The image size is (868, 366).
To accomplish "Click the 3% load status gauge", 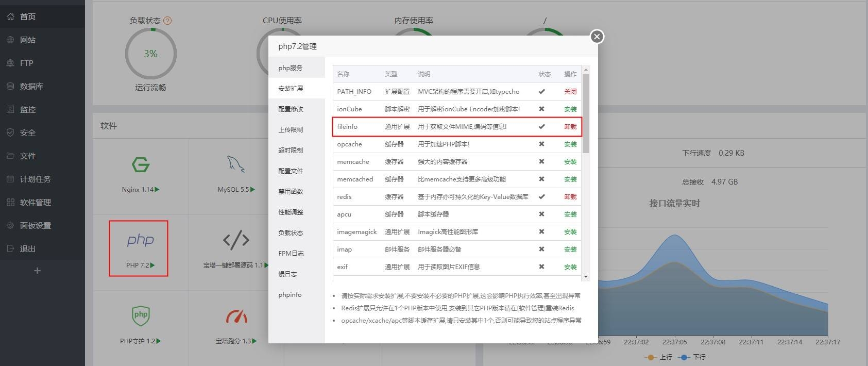I will point(151,54).
